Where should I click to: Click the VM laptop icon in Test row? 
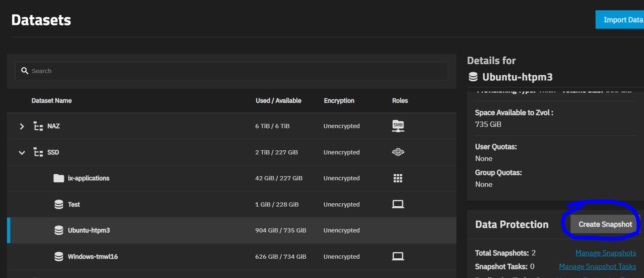[398, 204]
